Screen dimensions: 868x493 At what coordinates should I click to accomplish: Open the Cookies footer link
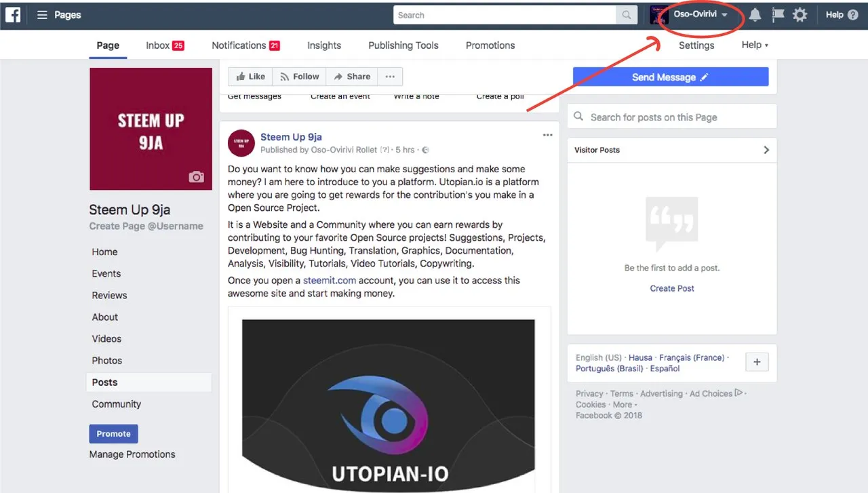pyautogui.click(x=591, y=404)
